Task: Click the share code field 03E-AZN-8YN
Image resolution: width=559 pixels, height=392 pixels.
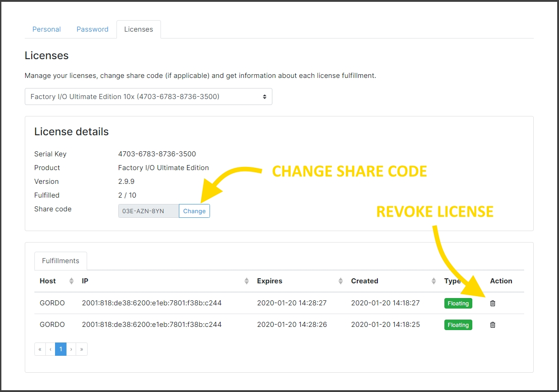Action: tap(149, 211)
